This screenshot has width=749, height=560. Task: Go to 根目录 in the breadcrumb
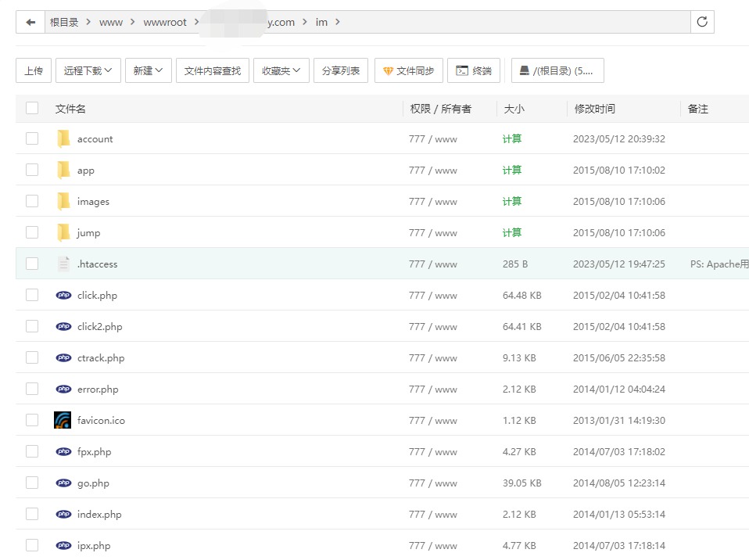64,22
